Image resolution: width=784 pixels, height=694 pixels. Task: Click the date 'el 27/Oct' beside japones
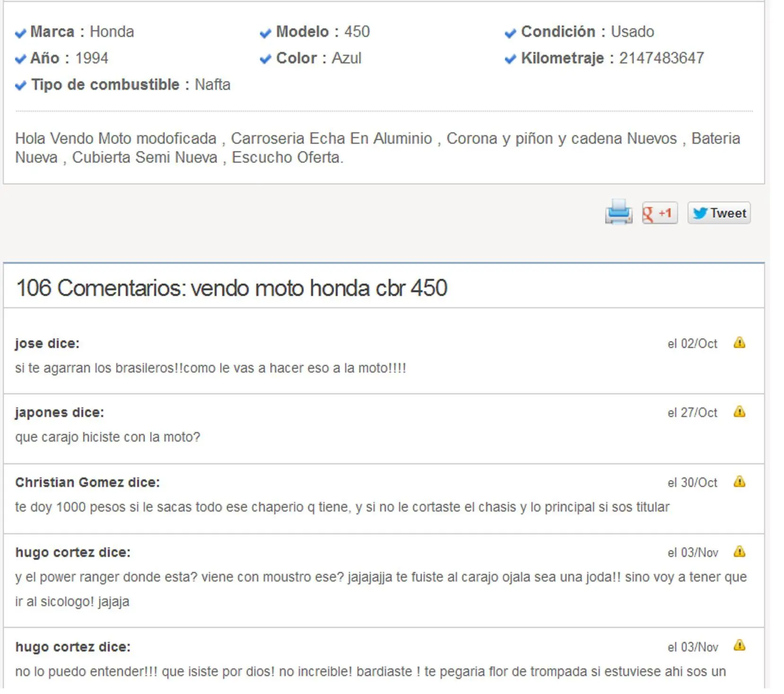(692, 413)
